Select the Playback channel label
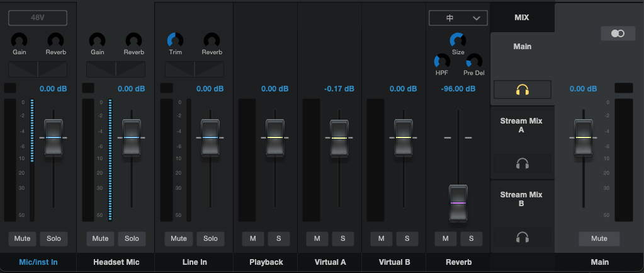The height and width of the screenshot is (273, 644). (x=266, y=262)
